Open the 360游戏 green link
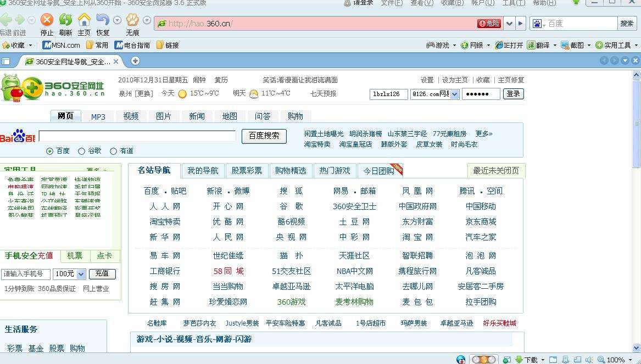Viewport: 641px width, 364px height. [292, 303]
